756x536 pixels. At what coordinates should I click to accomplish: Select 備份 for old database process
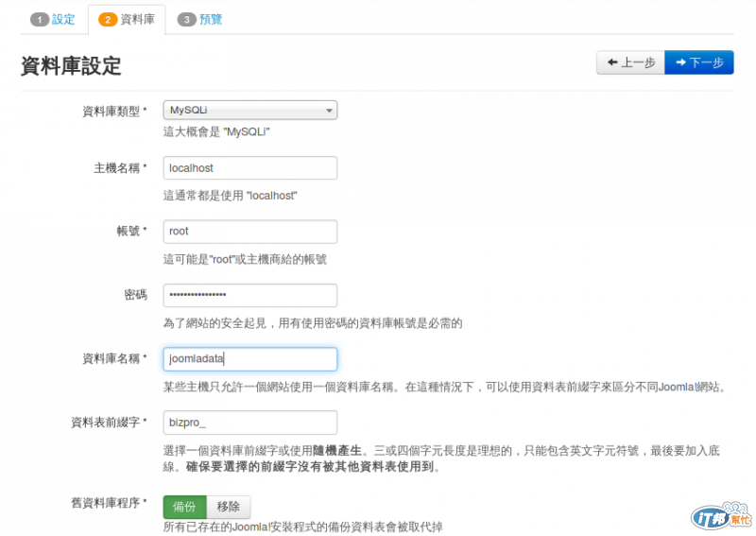[x=184, y=507]
